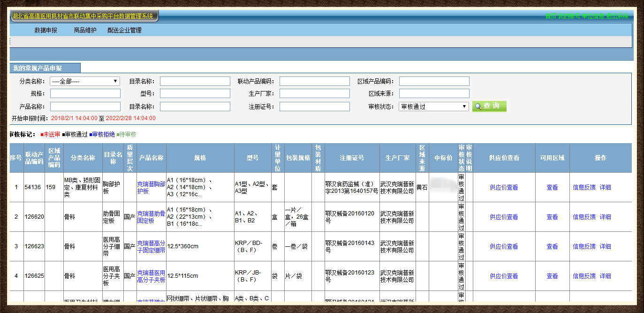The image size is (644, 313).
Task: Go to 首页 link at top right
Action: (550, 16)
